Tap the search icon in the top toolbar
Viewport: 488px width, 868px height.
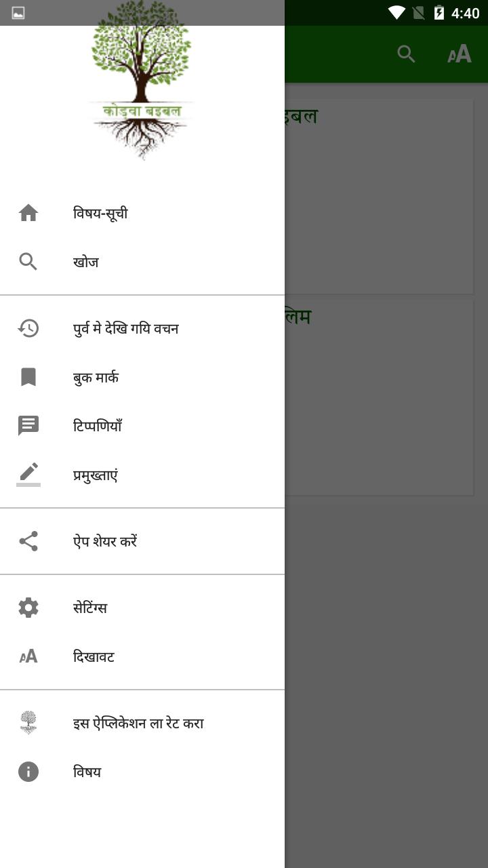click(406, 54)
